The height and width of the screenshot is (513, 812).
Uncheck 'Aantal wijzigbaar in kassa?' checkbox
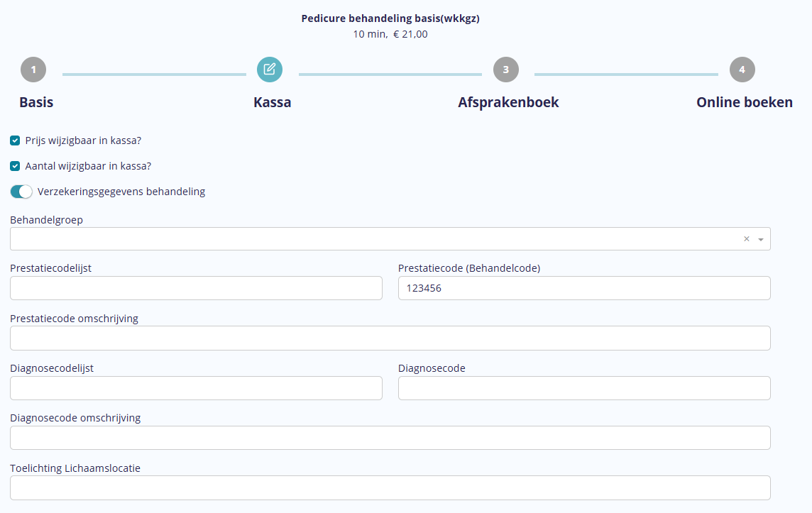tap(15, 166)
